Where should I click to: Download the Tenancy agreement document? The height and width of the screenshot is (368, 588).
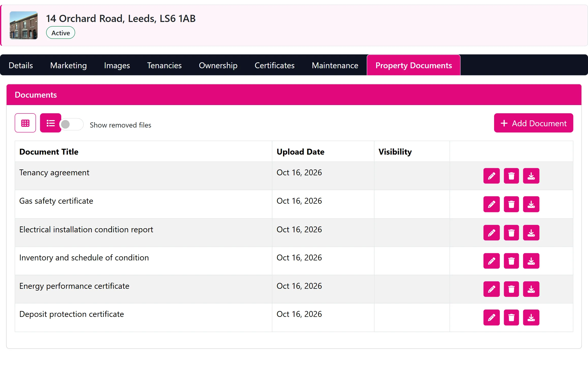(531, 176)
